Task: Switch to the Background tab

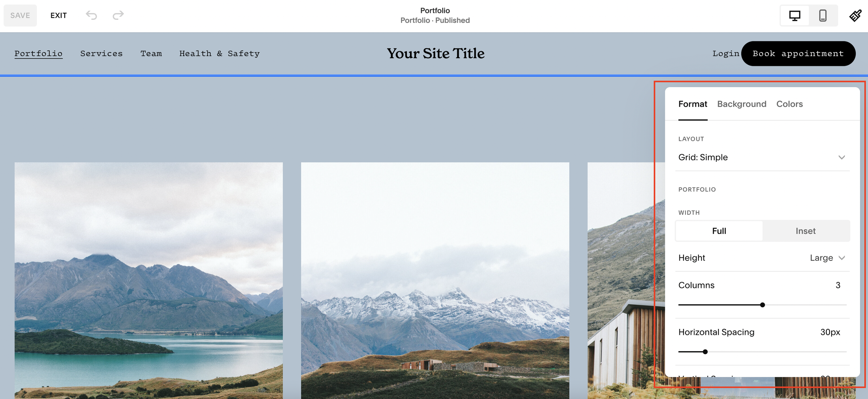Action: point(742,104)
